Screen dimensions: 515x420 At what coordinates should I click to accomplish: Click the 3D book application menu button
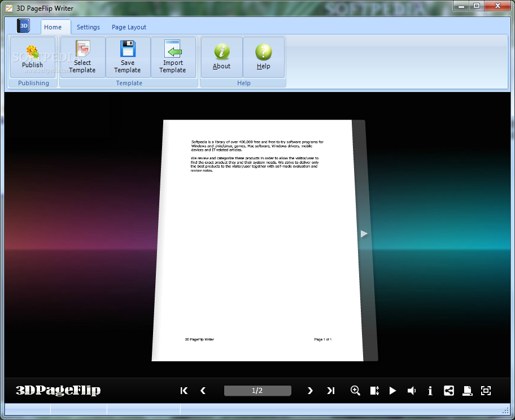pyautogui.click(x=23, y=26)
